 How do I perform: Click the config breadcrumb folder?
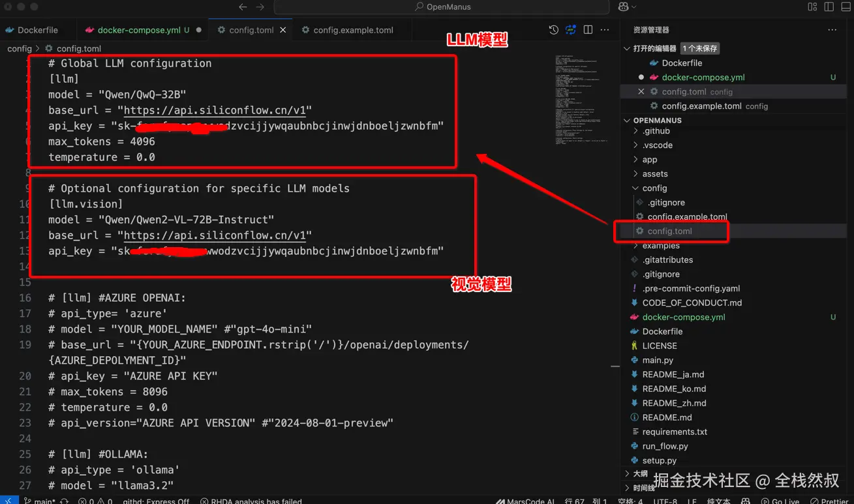pyautogui.click(x=20, y=48)
